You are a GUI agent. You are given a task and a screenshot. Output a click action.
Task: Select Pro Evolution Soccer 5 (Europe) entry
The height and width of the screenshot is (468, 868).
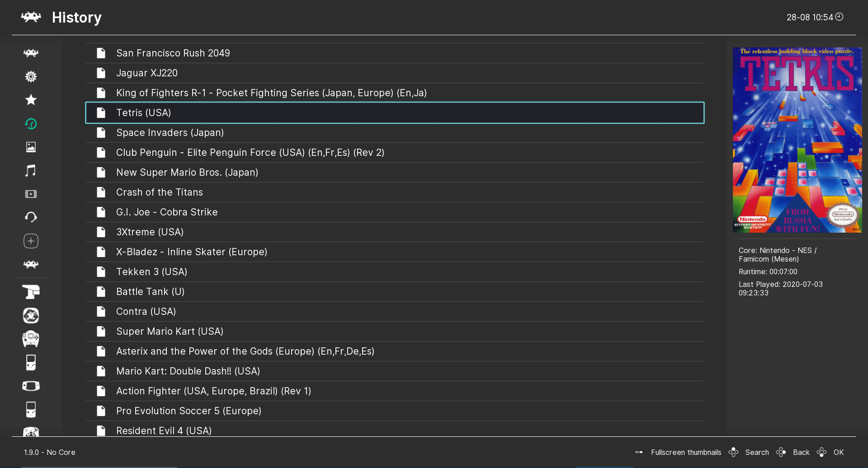394,411
